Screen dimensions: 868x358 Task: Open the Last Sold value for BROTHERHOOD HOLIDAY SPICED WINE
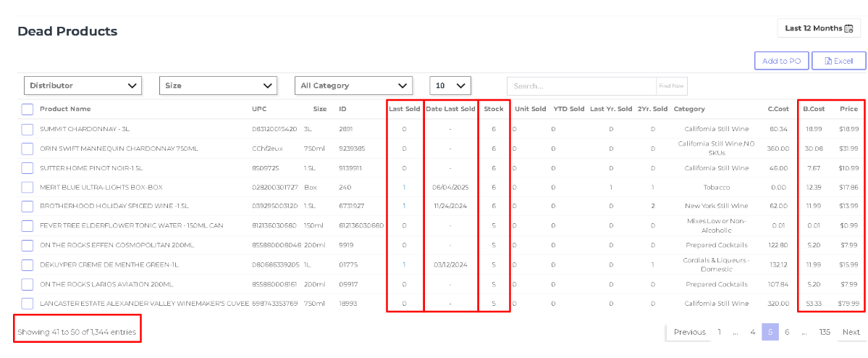pyautogui.click(x=404, y=206)
